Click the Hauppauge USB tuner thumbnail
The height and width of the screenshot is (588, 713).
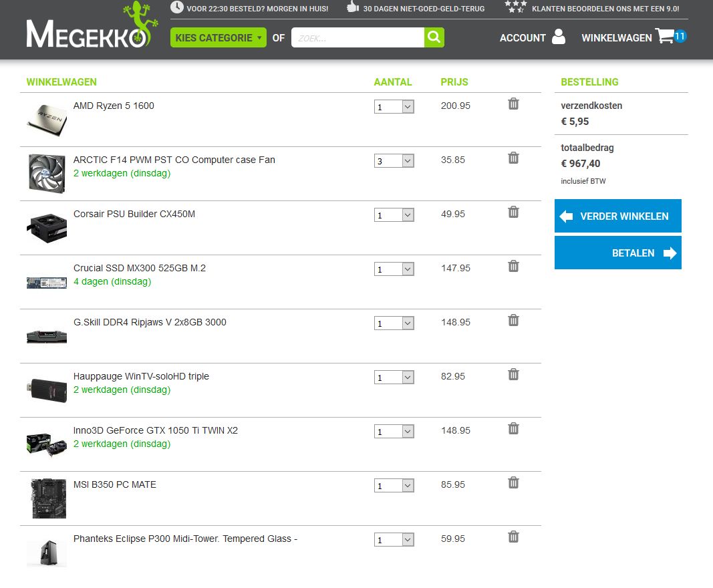coord(47,390)
